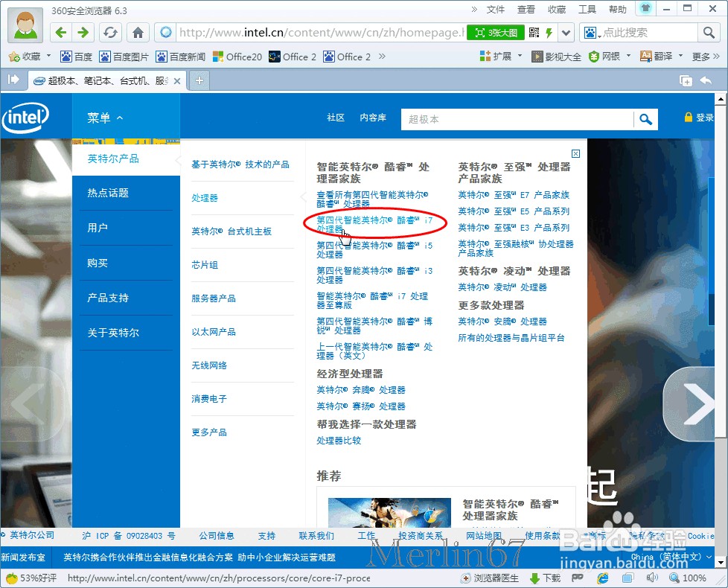
Task: Click the browser back arrow button
Action: pyautogui.click(x=60, y=33)
